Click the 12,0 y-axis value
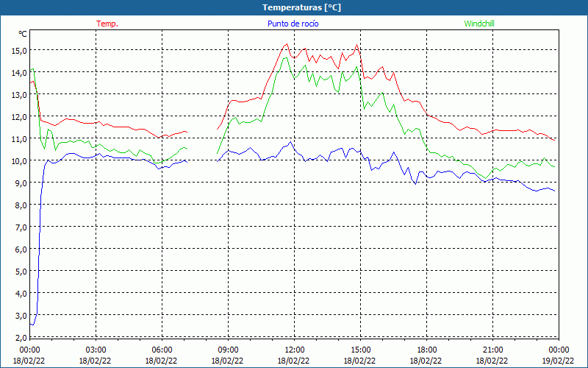Screen dimensions: 588x368 point(19,117)
